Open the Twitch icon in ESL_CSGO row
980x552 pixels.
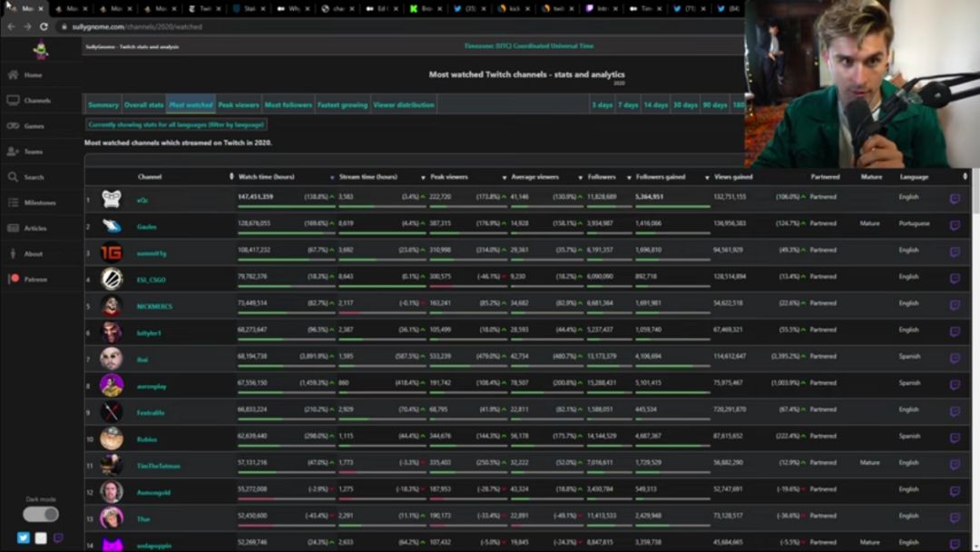pyautogui.click(x=955, y=278)
